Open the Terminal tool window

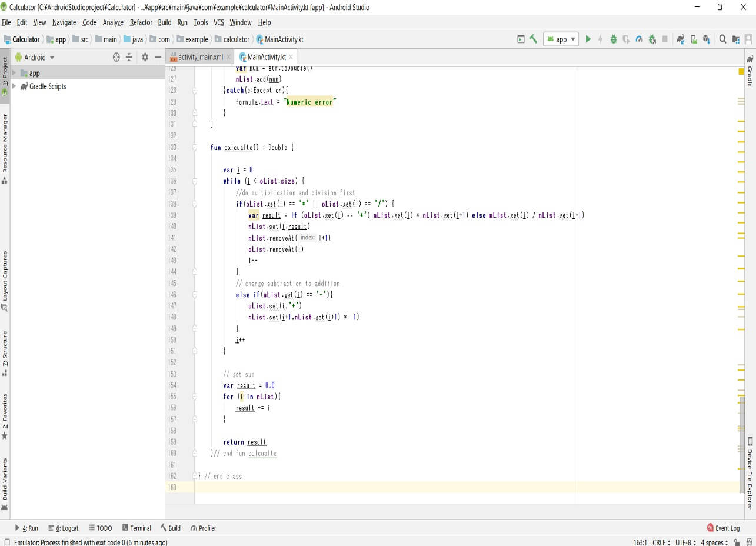pos(136,528)
